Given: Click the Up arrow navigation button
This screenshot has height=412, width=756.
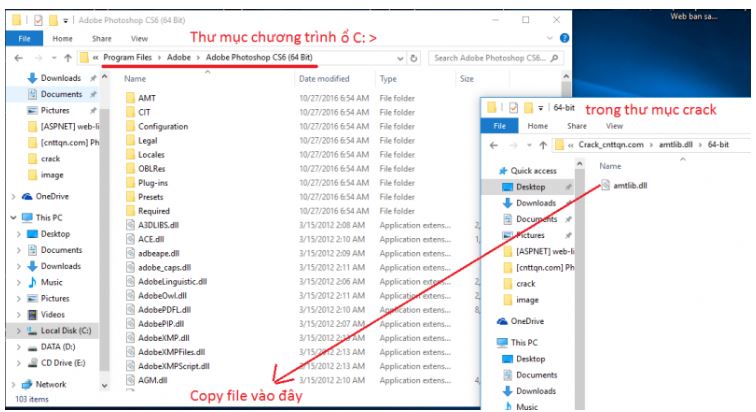Looking at the screenshot, I should click(68, 57).
